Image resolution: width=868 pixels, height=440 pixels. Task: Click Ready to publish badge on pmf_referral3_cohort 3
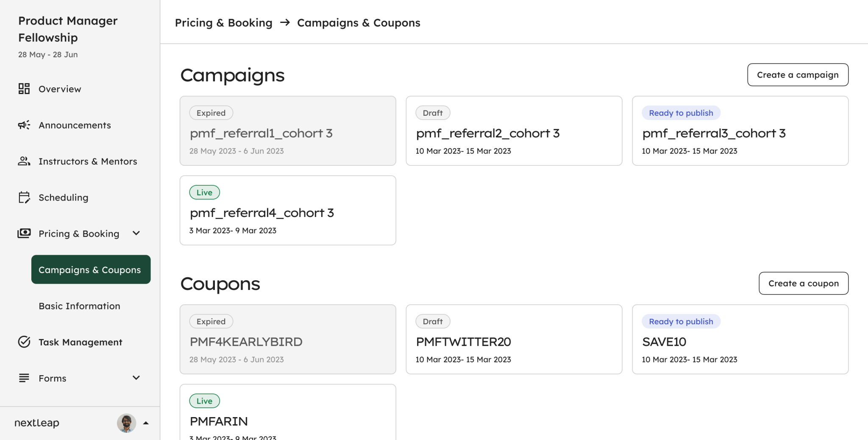[x=681, y=113]
